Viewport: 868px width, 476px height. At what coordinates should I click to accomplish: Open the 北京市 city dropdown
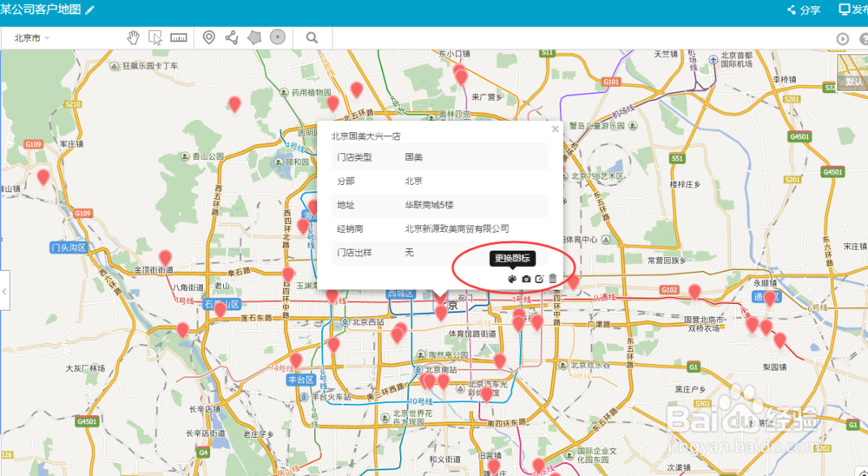31,38
